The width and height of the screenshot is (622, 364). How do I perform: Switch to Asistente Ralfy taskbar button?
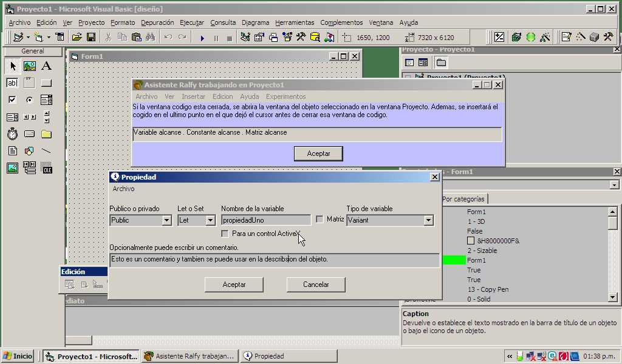pyautogui.click(x=190, y=356)
